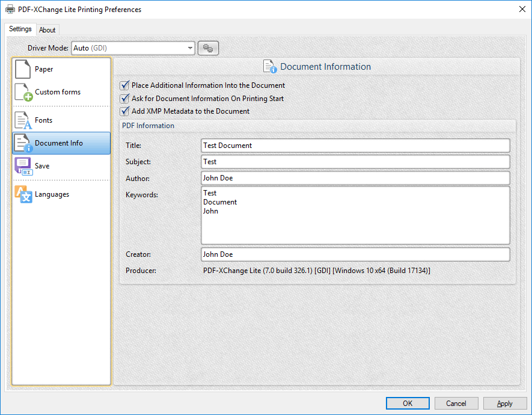Open the Paper settings icon
Viewport: 532px width, 415px height.
[x=23, y=69]
